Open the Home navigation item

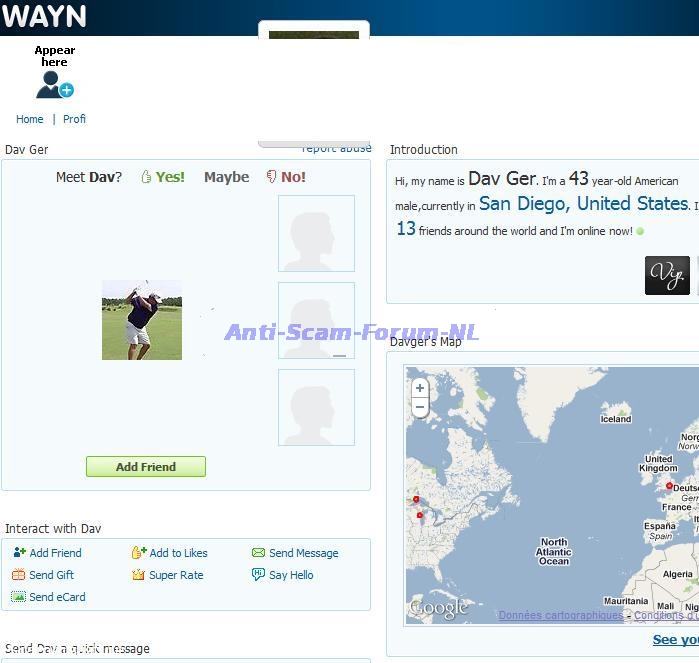tap(30, 119)
